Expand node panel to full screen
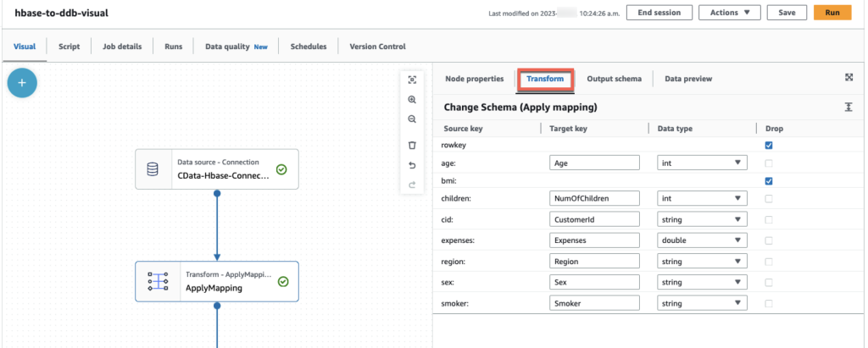Image resolution: width=868 pixels, height=348 pixels. pyautogui.click(x=849, y=78)
